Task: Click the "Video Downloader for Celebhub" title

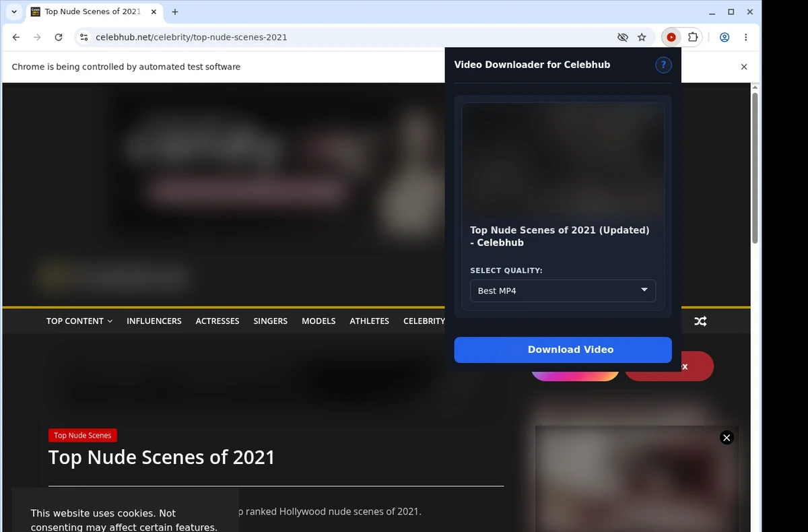Action: point(532,65)
